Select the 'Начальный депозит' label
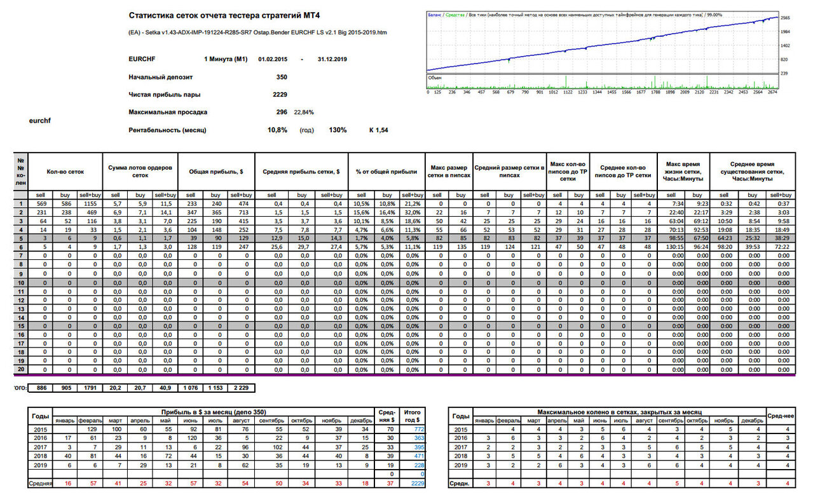The image size is (820, 504). click(160, 77)
